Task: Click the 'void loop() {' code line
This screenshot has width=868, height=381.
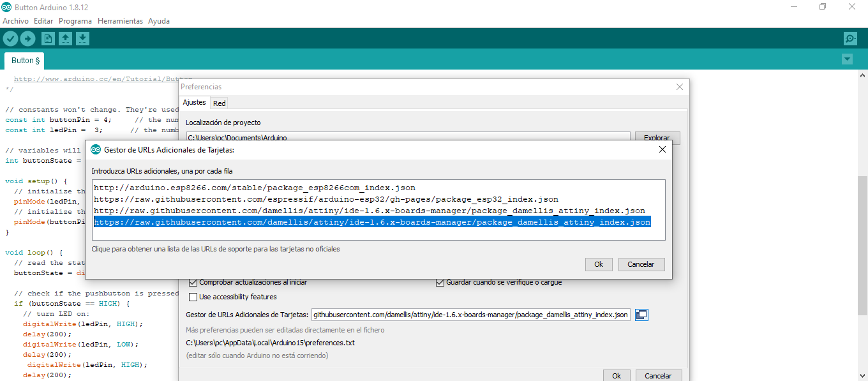Action: 34,252
